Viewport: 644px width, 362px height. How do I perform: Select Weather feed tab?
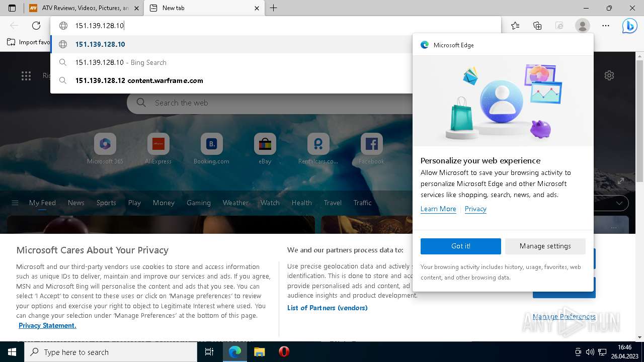pyautogui.click(x=235, y=203)
